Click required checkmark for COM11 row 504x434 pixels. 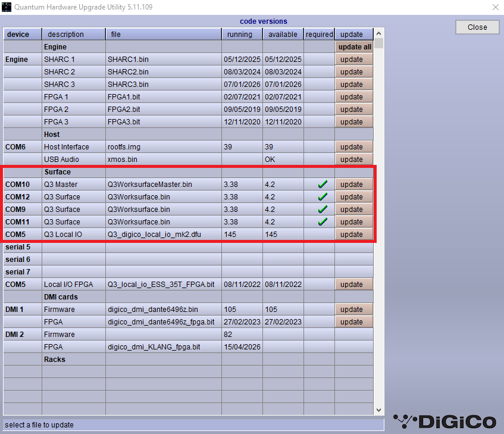pyautogui.click(x=323, y=222)
